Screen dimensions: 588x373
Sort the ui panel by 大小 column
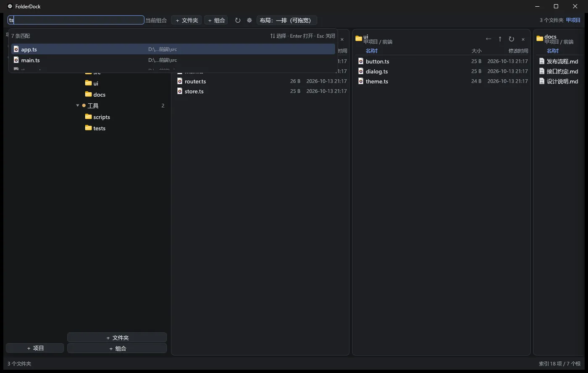pos(476,51)
